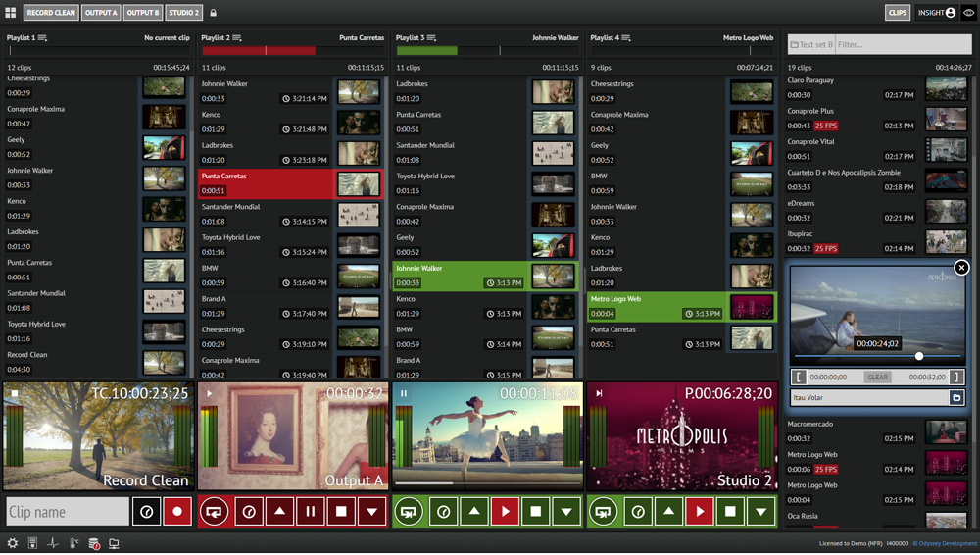Set in-point with the left bracket button

(798, 377)
